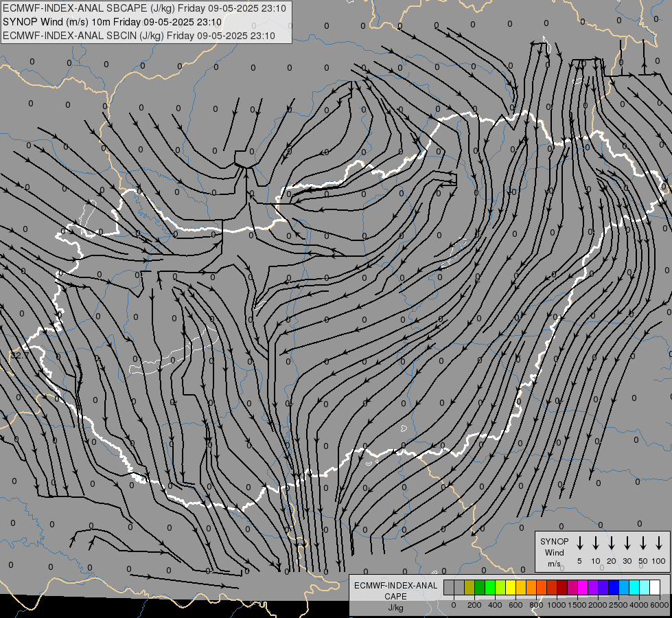The image size is (672, 618).
Task: Pick the white swatch at legend end
Action: click(x=656, y=587)
